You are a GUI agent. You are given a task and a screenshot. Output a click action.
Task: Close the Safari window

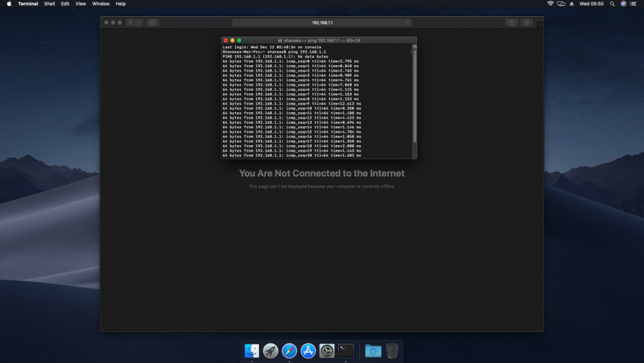106,23
